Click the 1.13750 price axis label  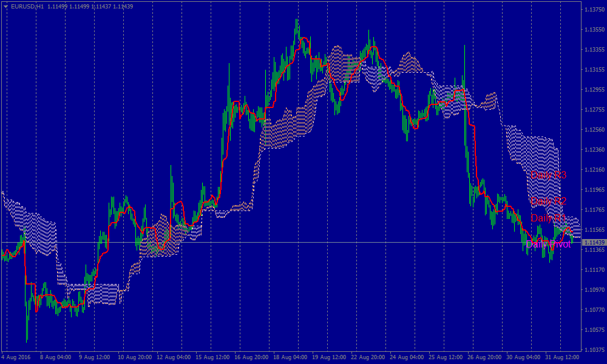tap(594, 10)
